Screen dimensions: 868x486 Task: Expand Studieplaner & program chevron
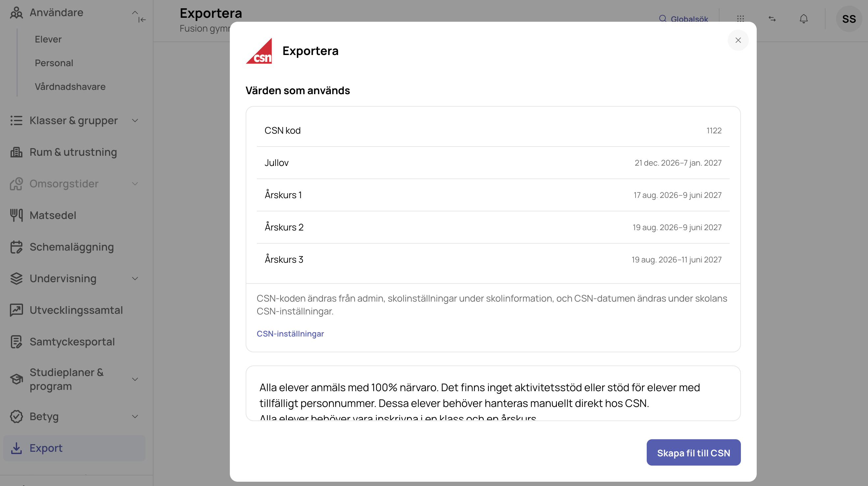click(x=135, y=379)
